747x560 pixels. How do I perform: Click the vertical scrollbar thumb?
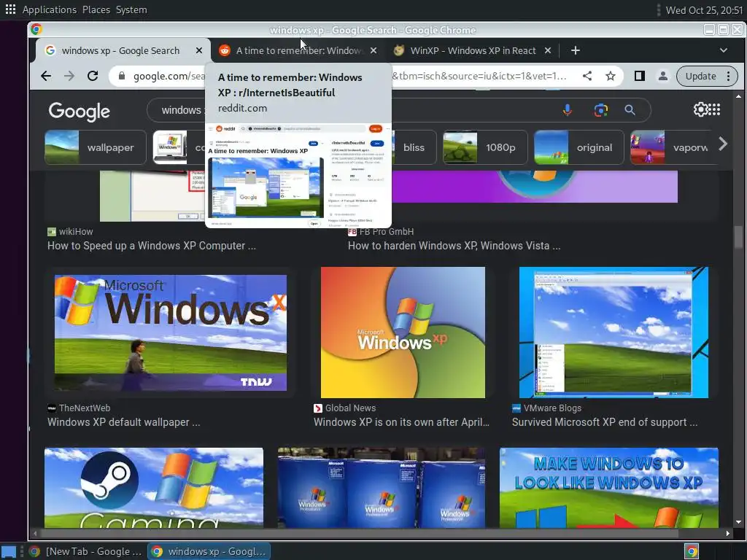[x=738, y=237]
